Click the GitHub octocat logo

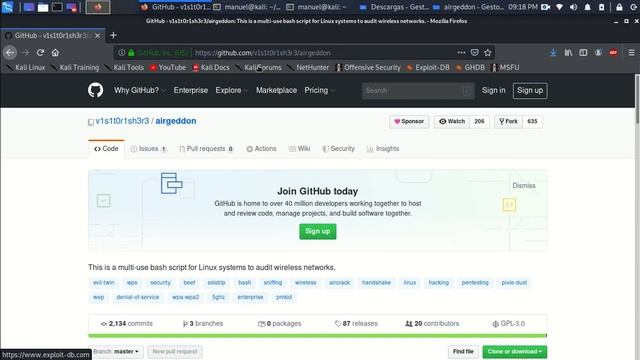coord(96,90)
